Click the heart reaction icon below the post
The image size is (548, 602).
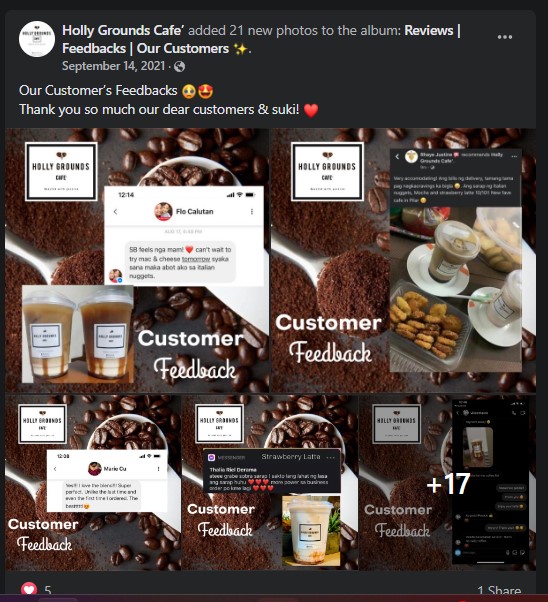click(x=29, y=589)
